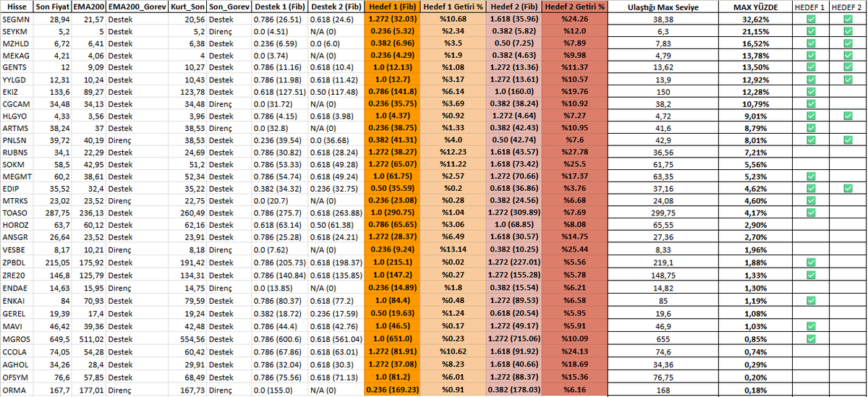The image size is (868, 397).
Task: Select the Destek 1 (Fib) header cell
Action: [280, 7]
